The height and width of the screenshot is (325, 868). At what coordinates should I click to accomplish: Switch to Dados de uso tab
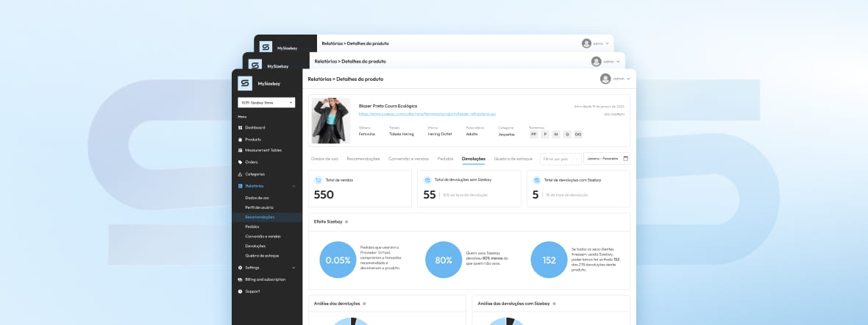(x=324, y=159)
